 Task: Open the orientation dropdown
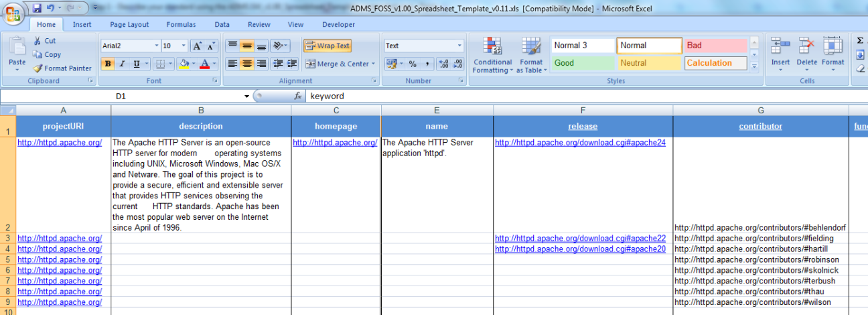(x=281, y=46)
